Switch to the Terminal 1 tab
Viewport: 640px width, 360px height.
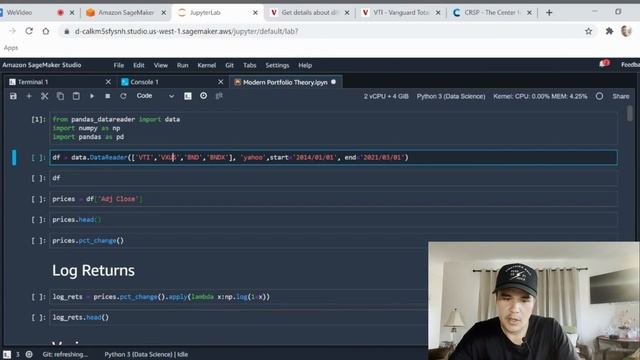(33, 82)
